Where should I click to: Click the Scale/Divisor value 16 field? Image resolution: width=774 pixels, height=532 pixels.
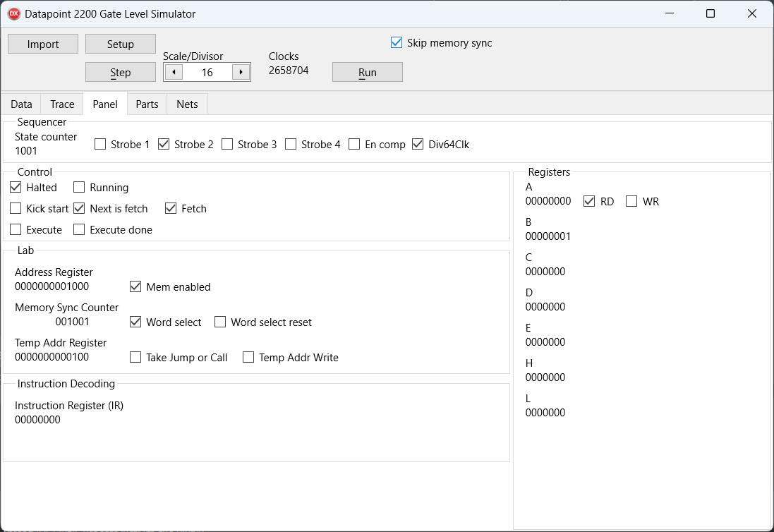pyautogui.click(x=207, y=72)
